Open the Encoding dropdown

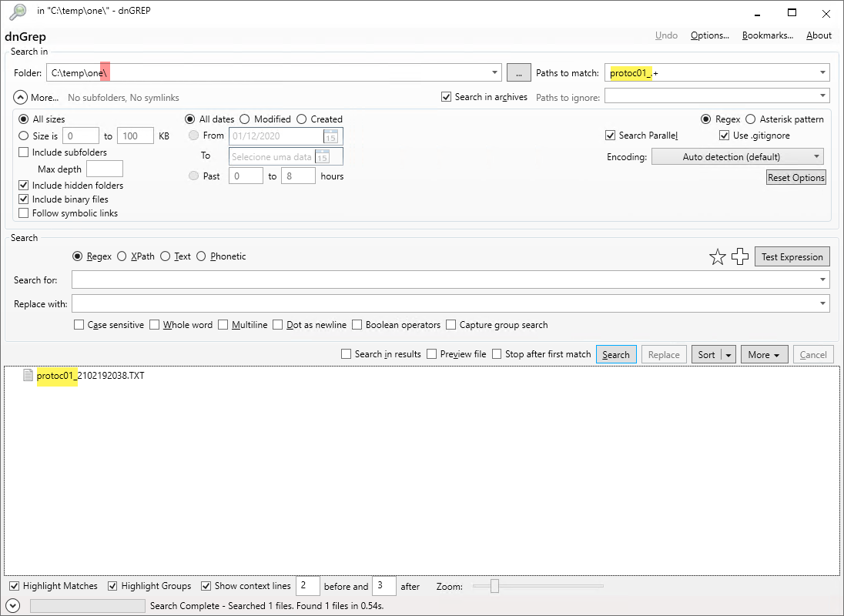[737, 156]
